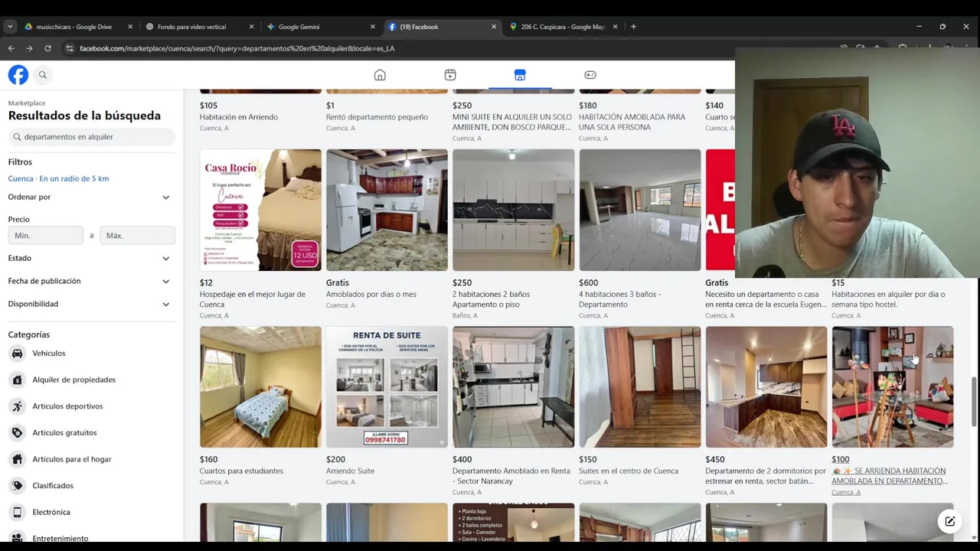The height and width of the screenshot is (551, 980).
Task: Click the Alquiler de propiedades category icon
Action: 17,380
